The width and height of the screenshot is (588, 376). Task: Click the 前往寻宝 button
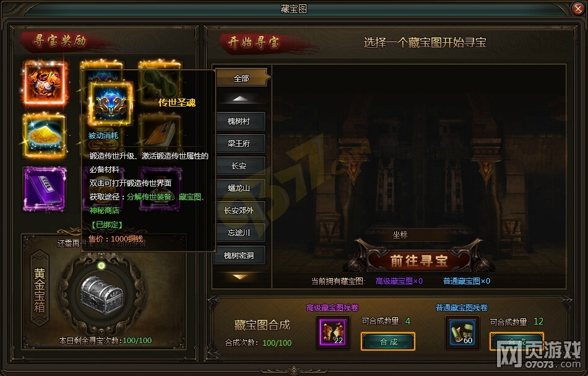pyautogui.click(x=419, y=260)
